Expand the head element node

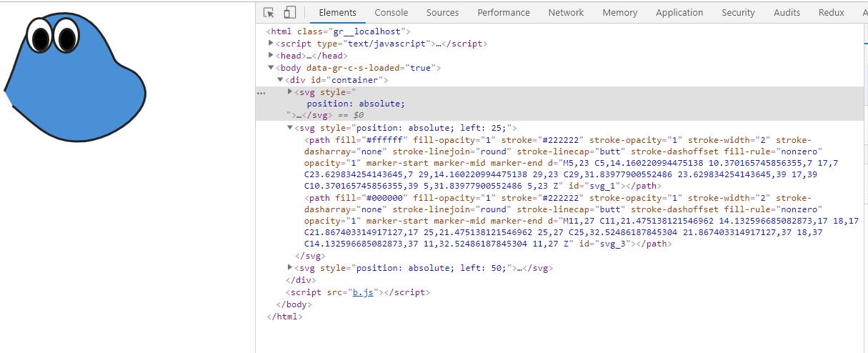[x=271, y=56]
